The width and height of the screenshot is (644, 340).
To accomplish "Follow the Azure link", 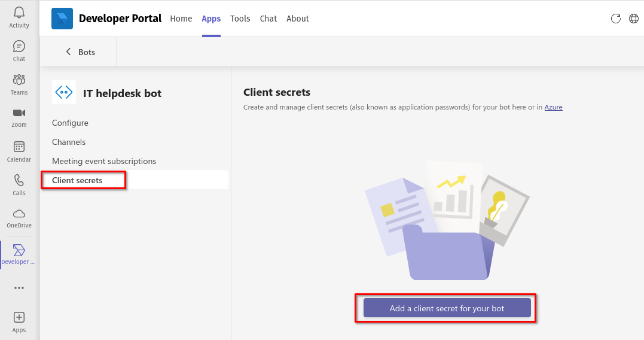I will click(x=553, y=107).
